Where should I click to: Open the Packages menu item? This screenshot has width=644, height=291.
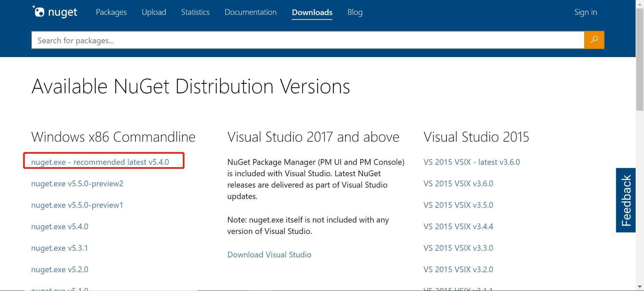coord(111,12)
